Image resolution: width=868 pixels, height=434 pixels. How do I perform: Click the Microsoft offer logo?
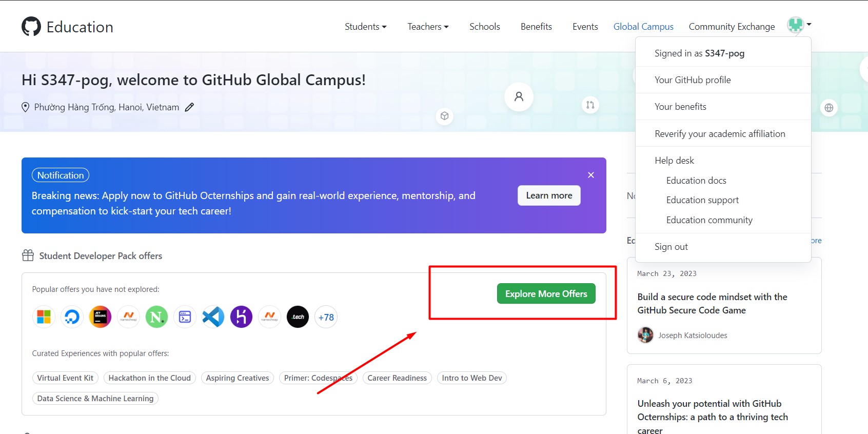coord(44,317)
